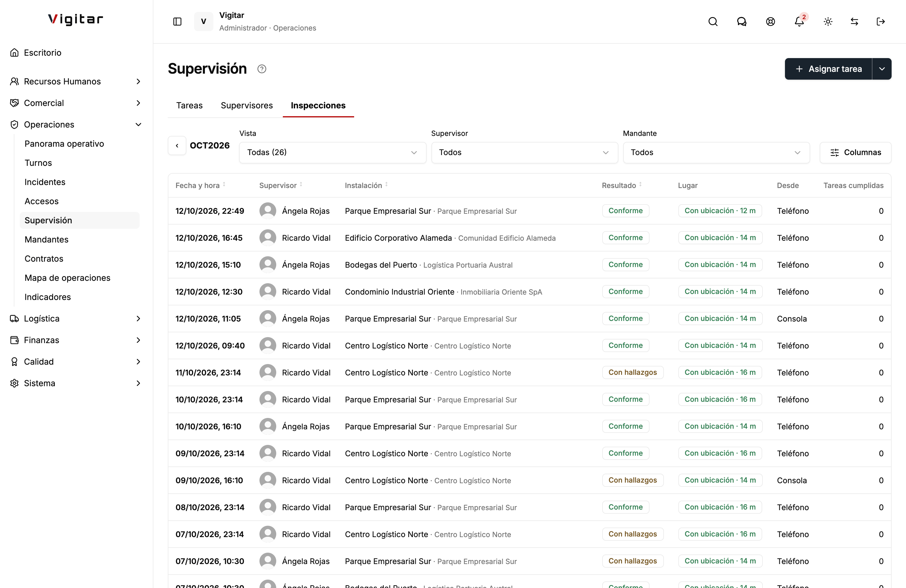This screenshot has height=588, width=906.
Task: Open search with the magnifier icon
Action: (x=713, y=21)
